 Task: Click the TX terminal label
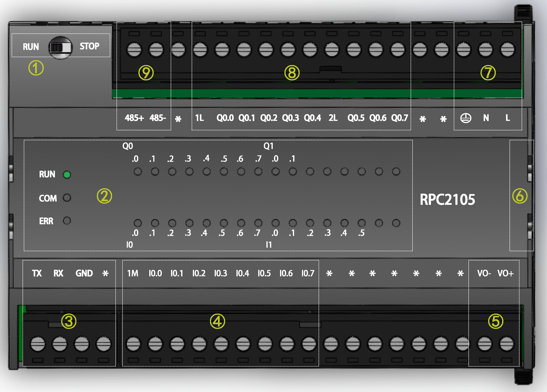pyautogui.click(x=37, y=273)
